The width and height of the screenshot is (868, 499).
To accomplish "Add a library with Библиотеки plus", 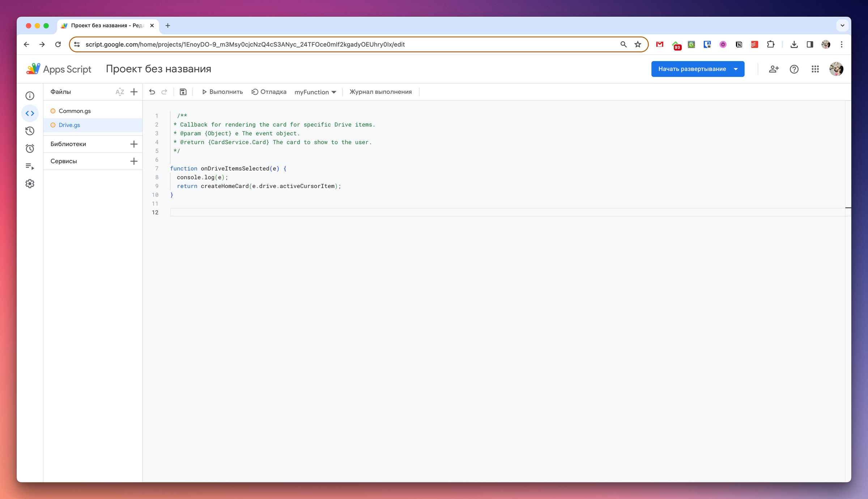I will [x=134, y=144].
